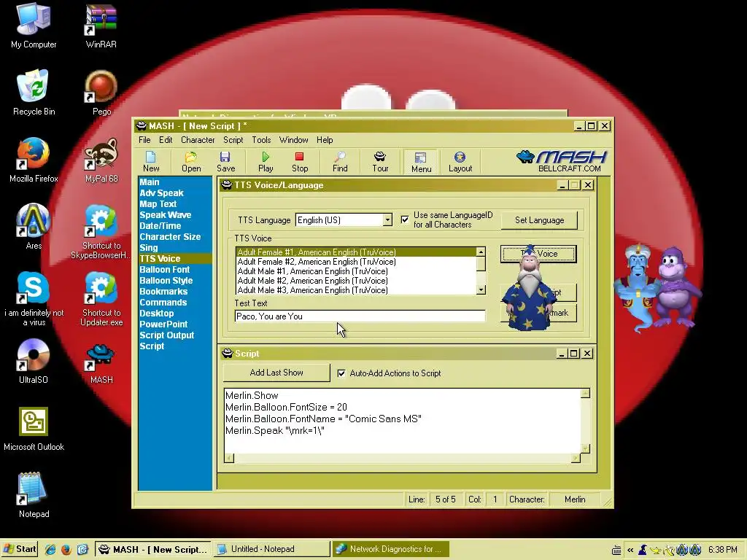Select the Recycle Bin desktop icon
The height and width of the screenshot is (560, 747).
pos(34,93)
